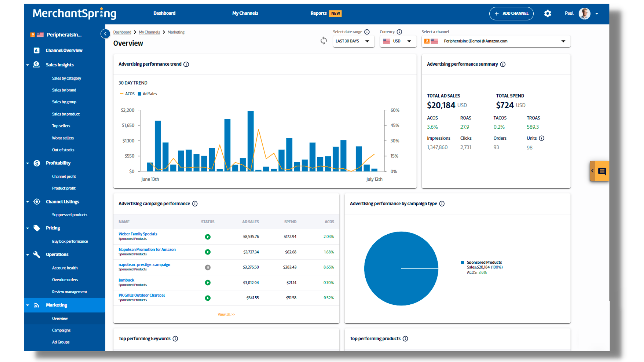Open the PeripheralsInc channel selector dropdown
The width and height of the screenshot is (644, 362).
pyautogui.click(x=496, y=41)
